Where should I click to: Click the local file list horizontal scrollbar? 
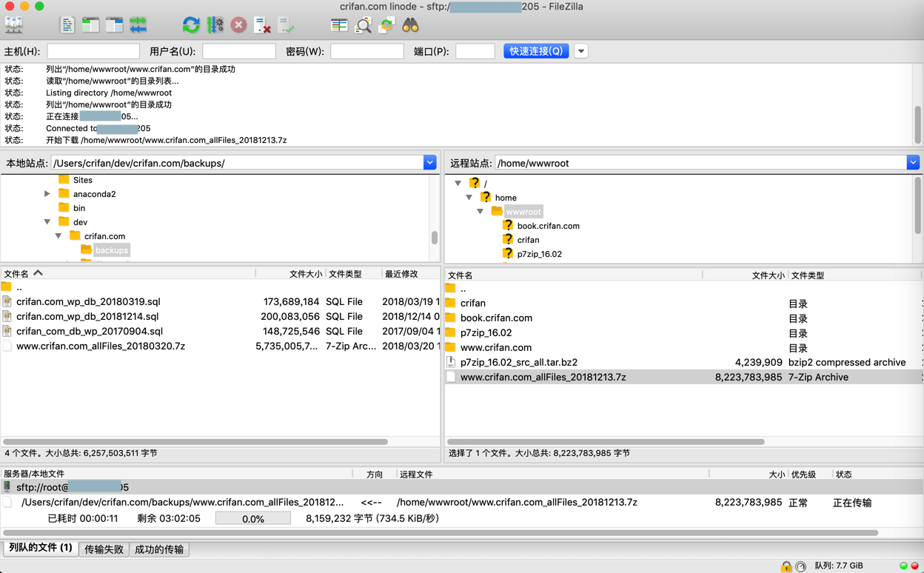coord(195,442)
